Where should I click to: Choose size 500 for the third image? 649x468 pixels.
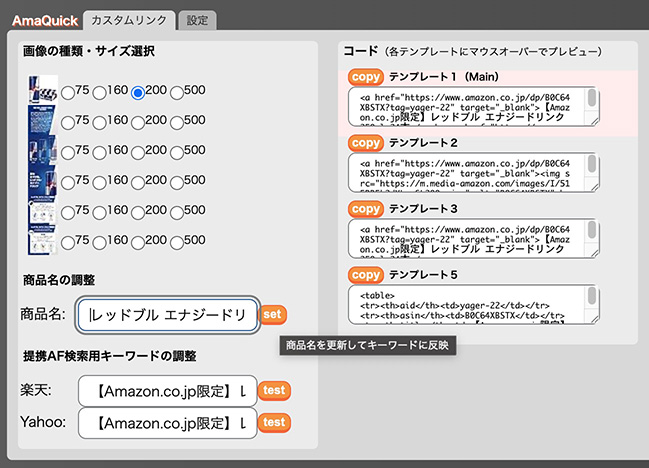pos(177,153)
